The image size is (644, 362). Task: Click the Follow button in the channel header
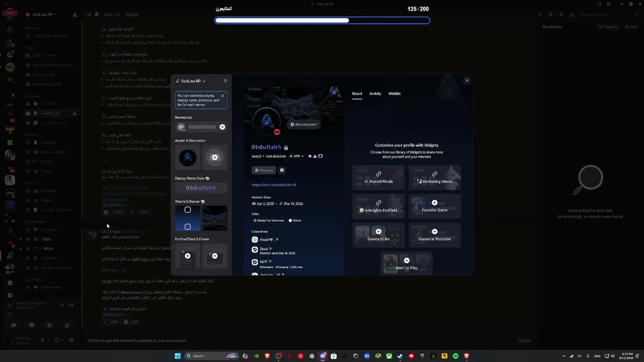coord(132,15)
